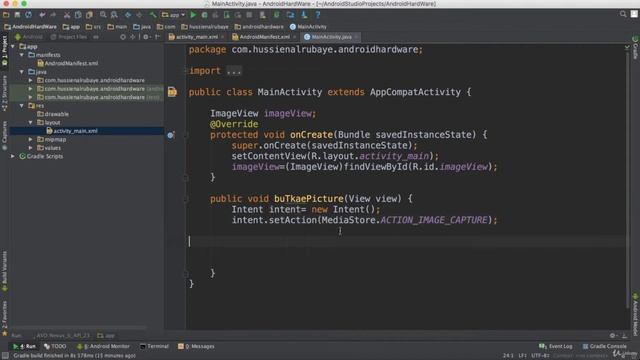Image resolution: width=640 pixels, height=360 pixels.
Task: Click the main folder in the breadcrumb bar
Action: [x=118, y=27]
